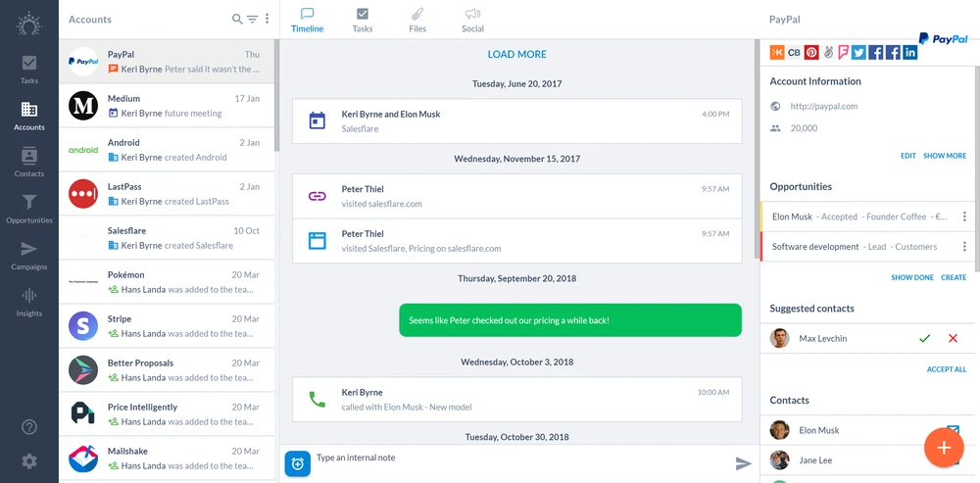
Task: Select the Price Intelligently account in the list
Action: pyautogui.click(x=167, y=414)
